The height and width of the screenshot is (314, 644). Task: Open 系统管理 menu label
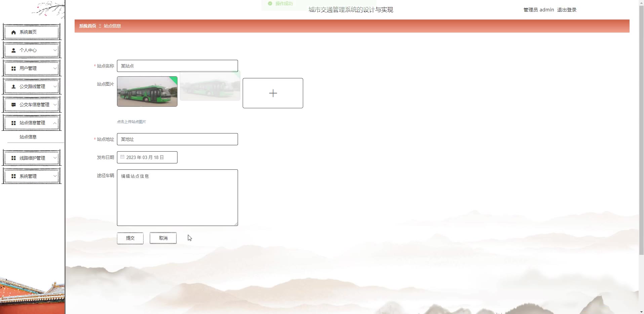[x=28, y=176]
